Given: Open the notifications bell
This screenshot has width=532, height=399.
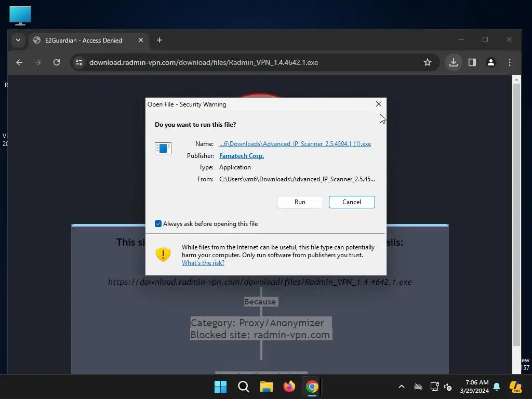Looking at the screenshot, I should [497, 387].
